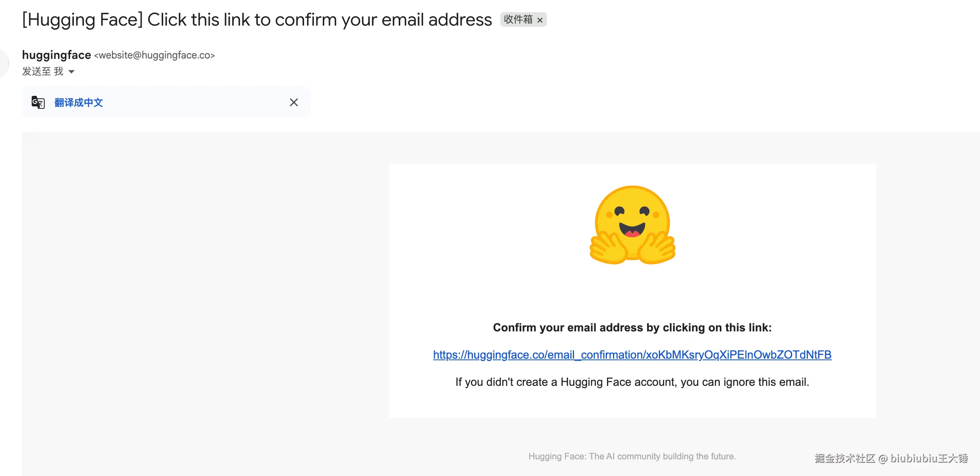Click the 发送至 我 recipient text
Screen dimensions: 980x476
(43, 71)
